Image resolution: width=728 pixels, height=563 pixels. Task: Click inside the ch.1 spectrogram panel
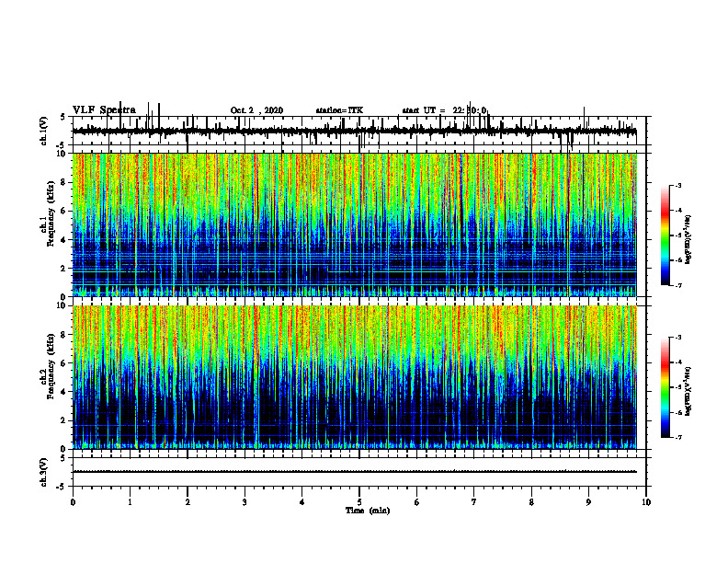pyautogui.click(x=354, y=224)
